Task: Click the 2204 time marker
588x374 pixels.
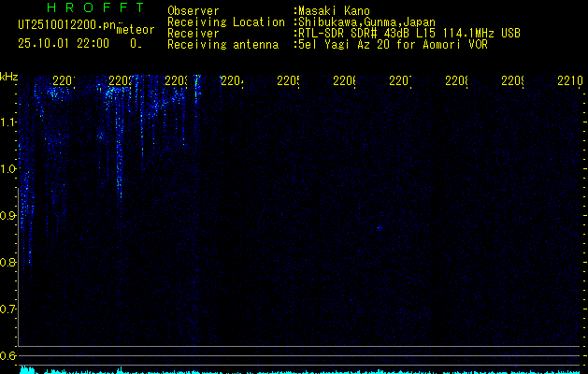Action: tap(232, 80)
